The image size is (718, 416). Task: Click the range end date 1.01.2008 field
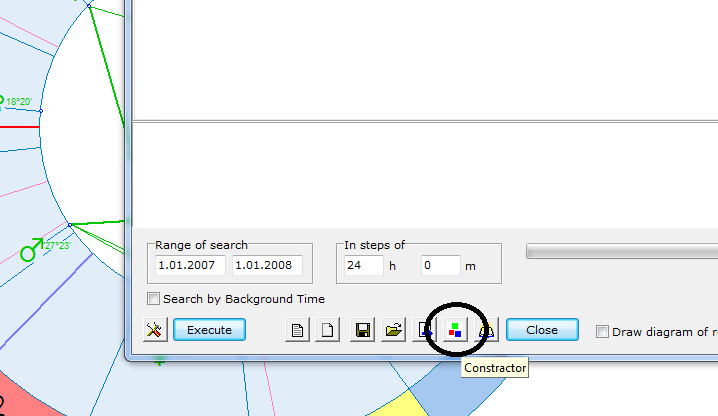(x=266, y=266)
